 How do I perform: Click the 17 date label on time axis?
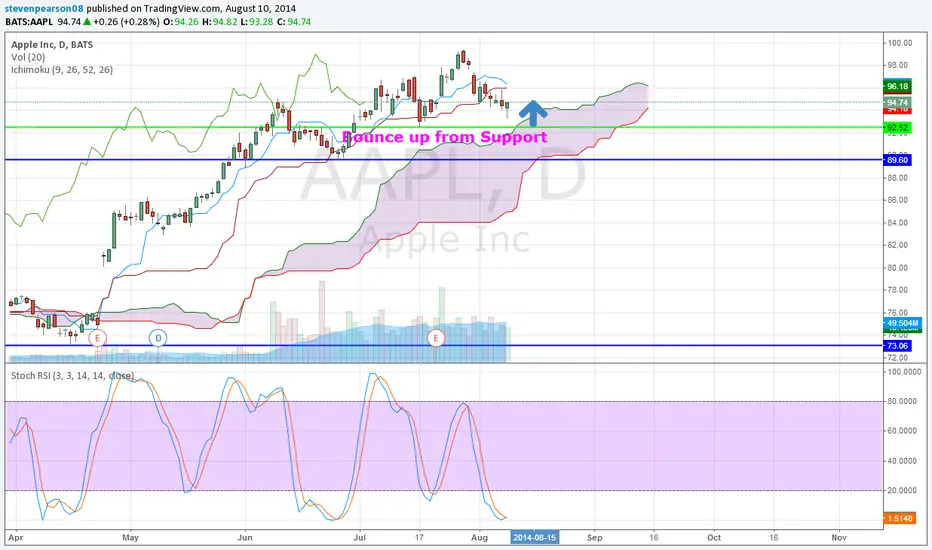click(x=420, y=538)
